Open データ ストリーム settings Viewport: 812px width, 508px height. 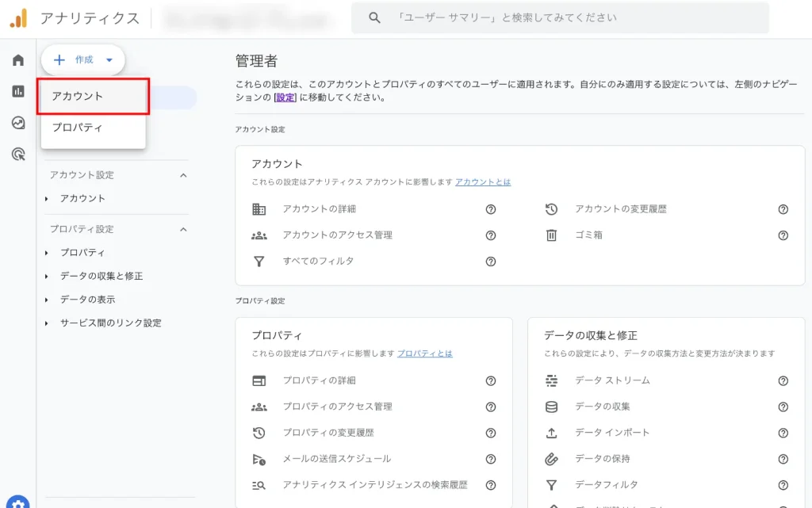[613, 380]
